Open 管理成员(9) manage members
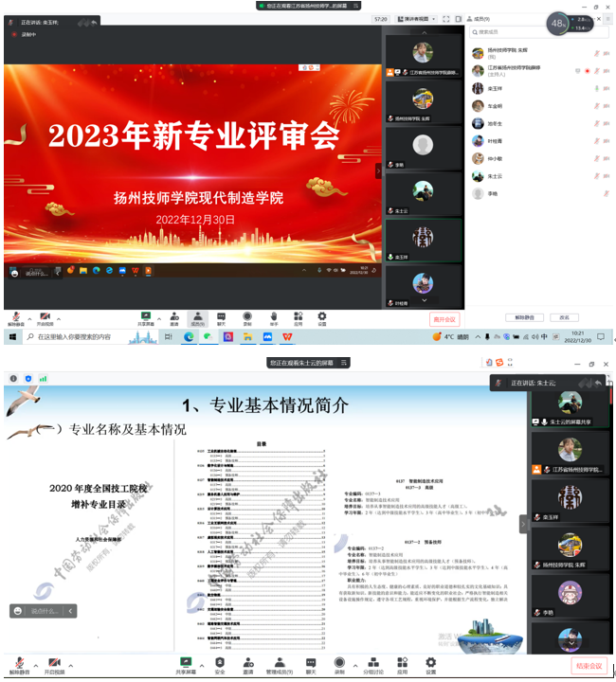Screen dimensions: 616x682 tap(280, 666)
